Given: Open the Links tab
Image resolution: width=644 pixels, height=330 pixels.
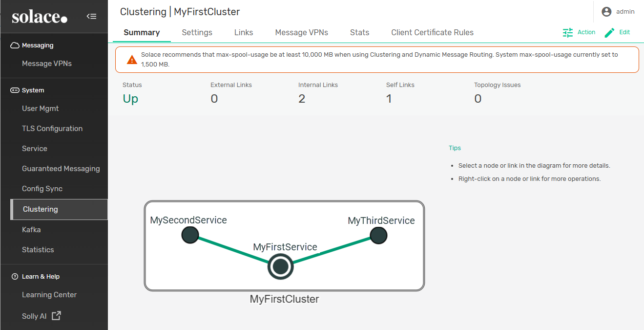Looking at the screenshot, I should 244,33.
